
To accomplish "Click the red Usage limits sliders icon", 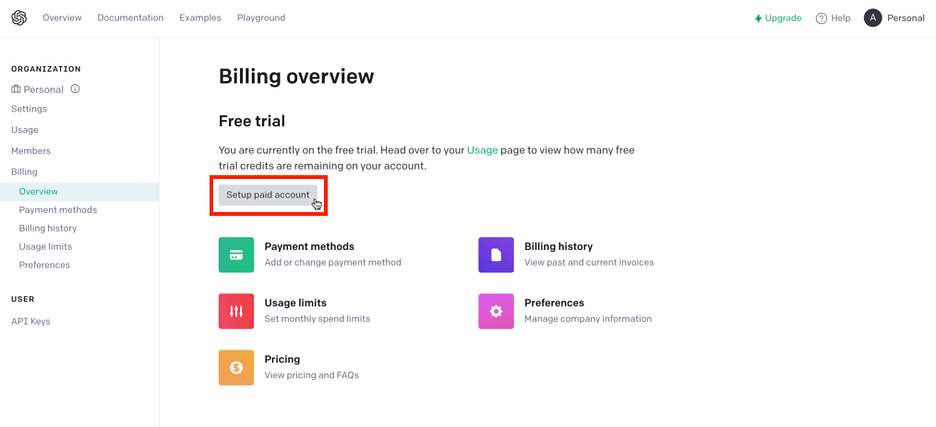I will (x=236, y=311).
